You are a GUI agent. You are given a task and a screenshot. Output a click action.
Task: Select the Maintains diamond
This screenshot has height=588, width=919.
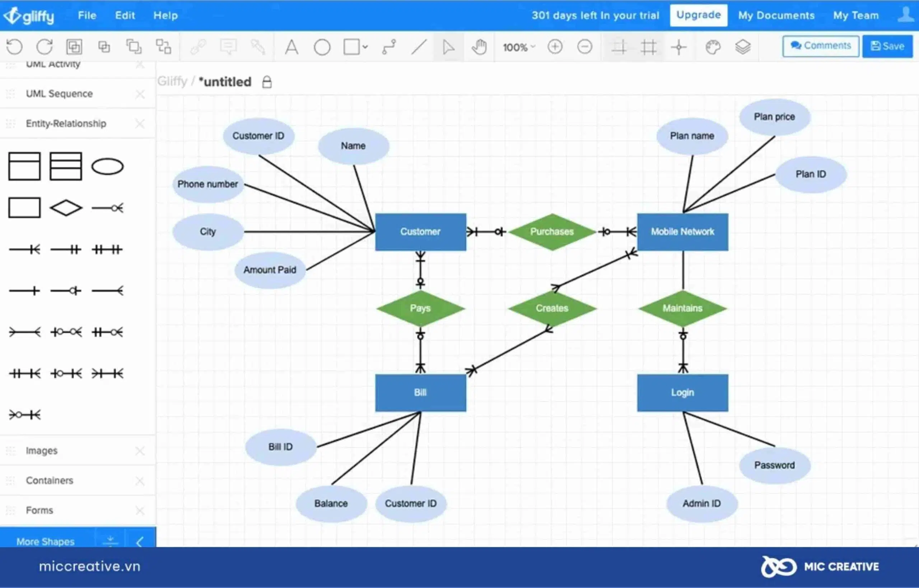pos(683,308)
